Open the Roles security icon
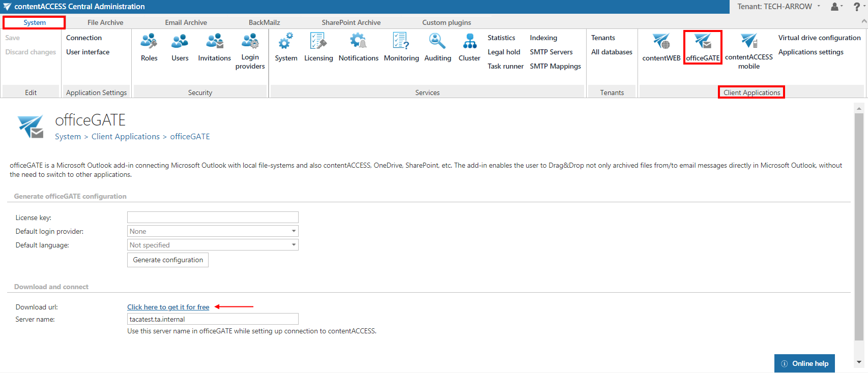 (149, 42)
